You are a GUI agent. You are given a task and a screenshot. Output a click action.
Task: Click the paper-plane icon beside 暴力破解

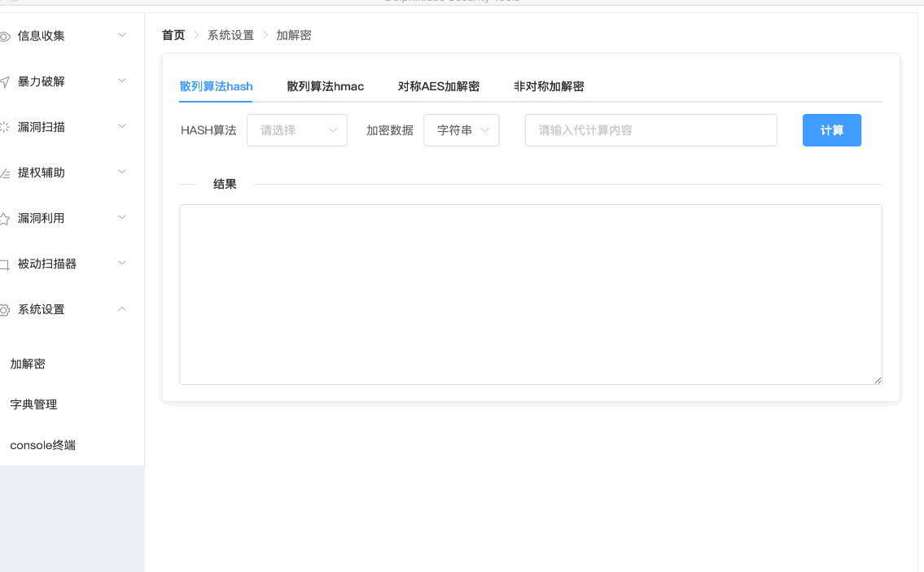5,81
